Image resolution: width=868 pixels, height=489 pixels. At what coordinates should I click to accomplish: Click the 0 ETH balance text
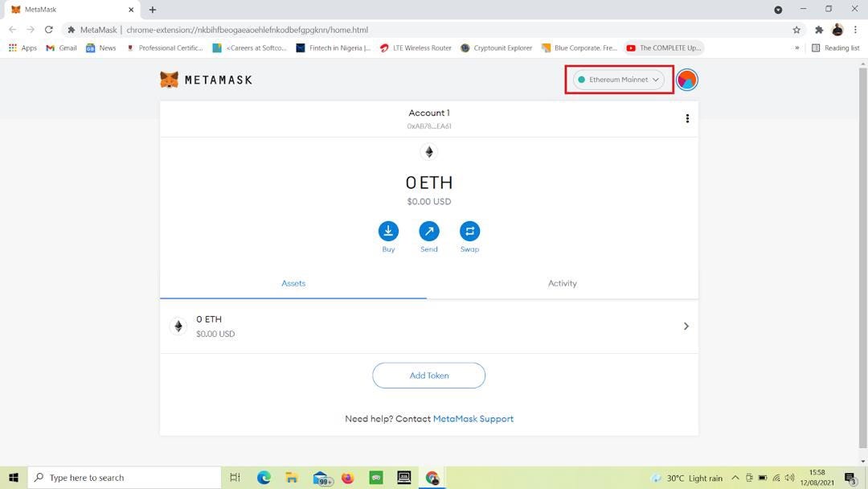pos(429,183)
